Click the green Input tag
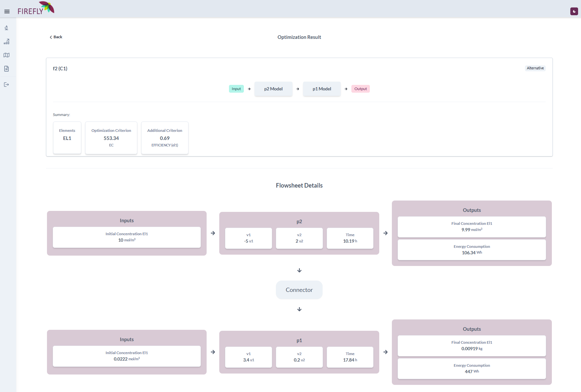Screen dimensions: 581x392 [236, 89]
